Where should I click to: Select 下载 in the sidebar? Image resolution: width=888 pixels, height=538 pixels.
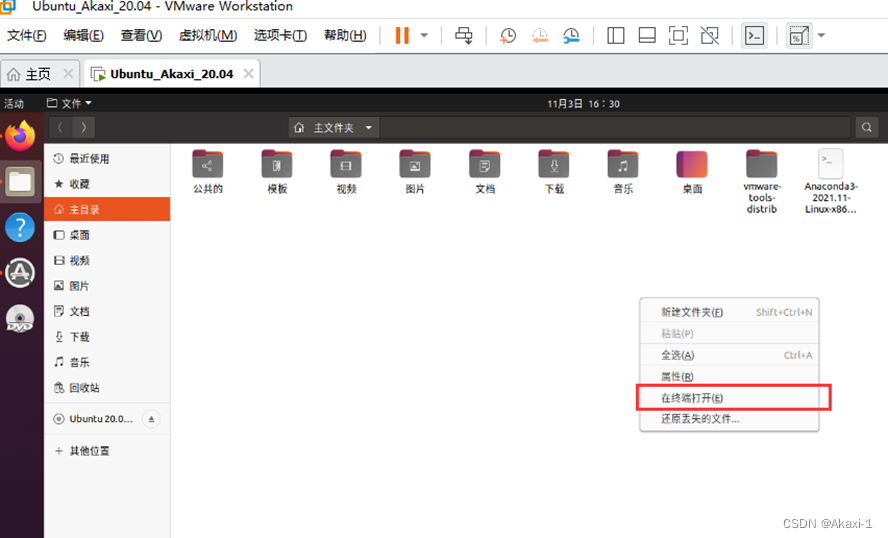point(107,337)
